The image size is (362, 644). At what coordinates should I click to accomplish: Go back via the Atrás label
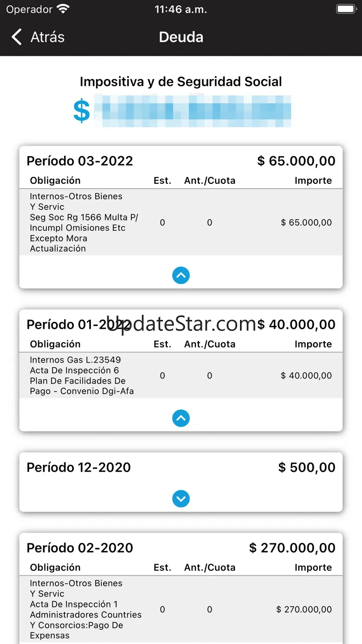[x=47, y=37]
